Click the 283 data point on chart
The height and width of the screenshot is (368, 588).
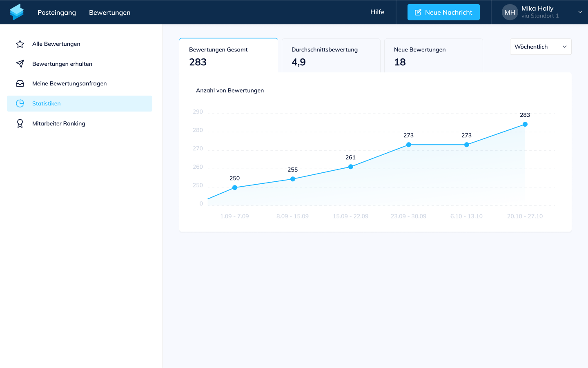(525, 124)
